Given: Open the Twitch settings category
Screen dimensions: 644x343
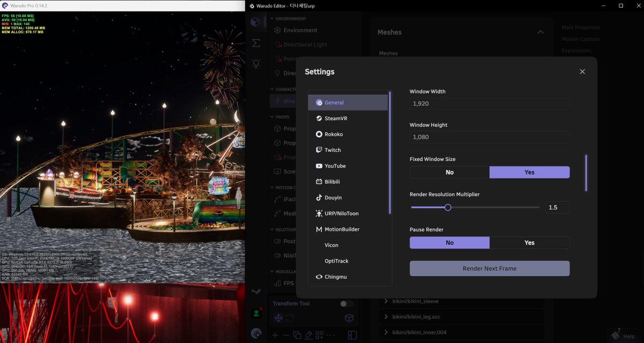Looking at the screenshot, I should (x=348, y=150).
